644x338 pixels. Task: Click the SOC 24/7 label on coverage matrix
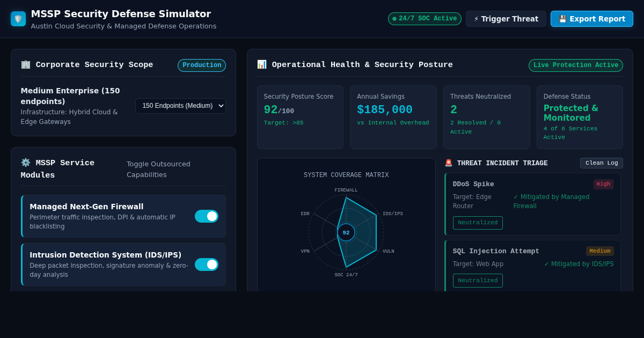point(346,275)
